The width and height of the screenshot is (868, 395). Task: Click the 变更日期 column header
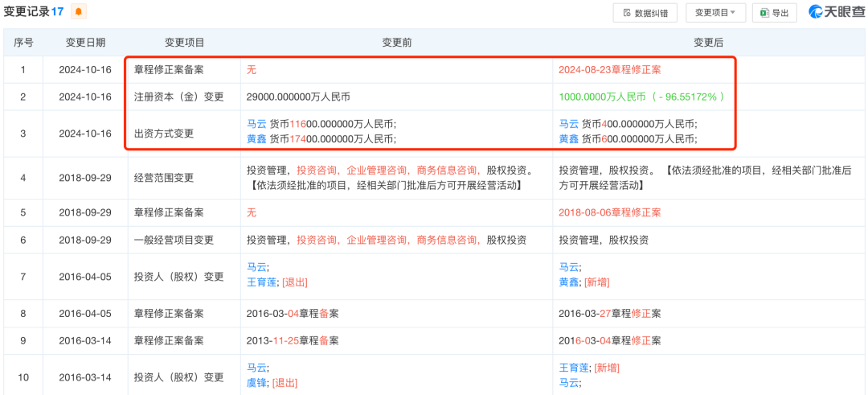pyautogui.click(x=85, y=43)
